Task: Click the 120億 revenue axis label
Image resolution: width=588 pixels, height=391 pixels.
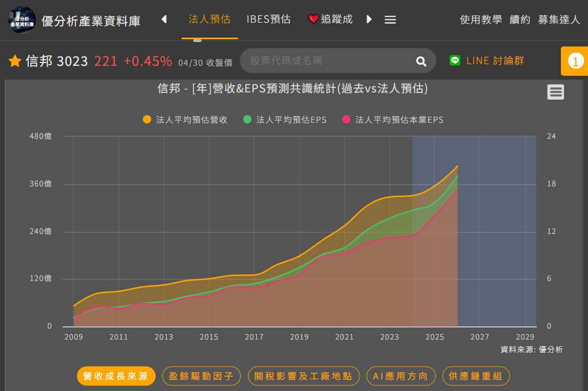Action: pyautogui.click(x=40, y=279)
